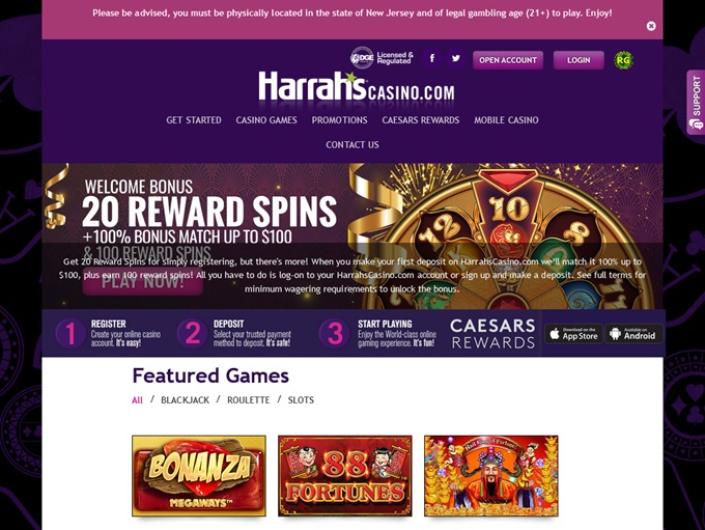This screenshot has height=530, width=705.
Task: Open the Twitter bird icon
Action: (x=456, y=58)
